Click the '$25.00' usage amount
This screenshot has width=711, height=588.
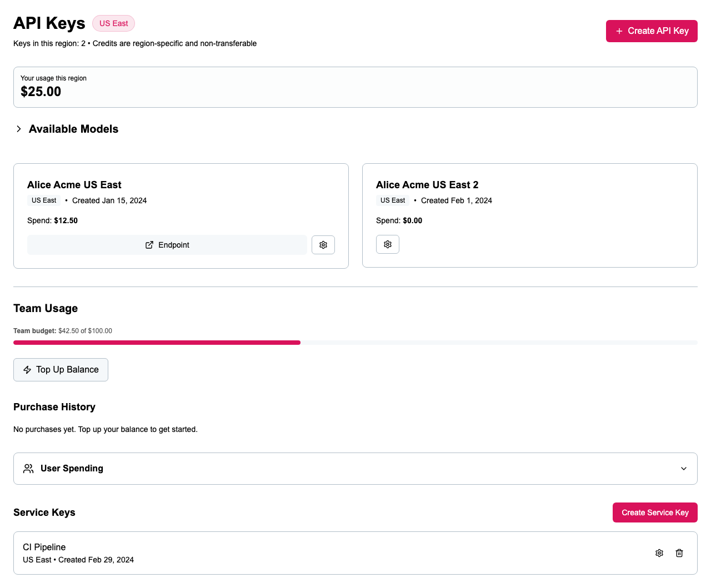click(41, 92)
